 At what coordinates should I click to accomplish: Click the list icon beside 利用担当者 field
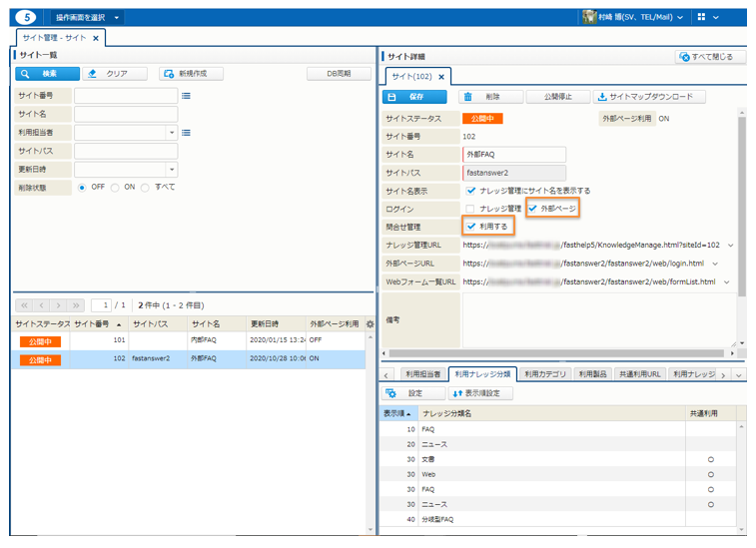pos(186,132)
